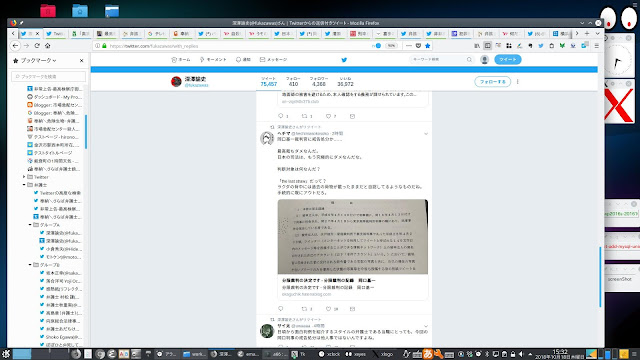Screen dimensions: 640x360
Task: Click the green padlock site security icon
Action: pyautogui.click(x=104, y=46)
